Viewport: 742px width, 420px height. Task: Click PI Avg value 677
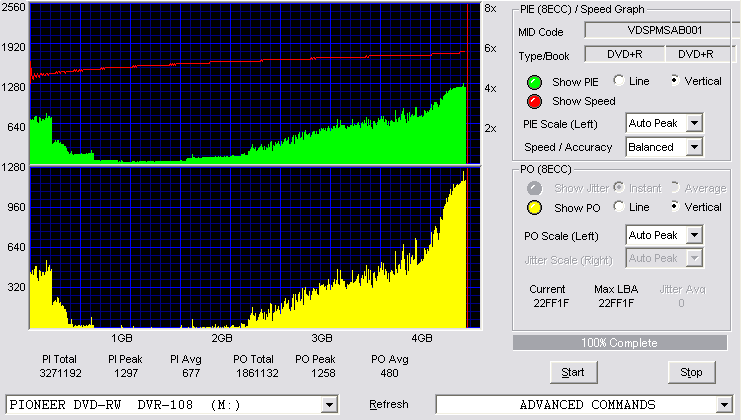191,373
